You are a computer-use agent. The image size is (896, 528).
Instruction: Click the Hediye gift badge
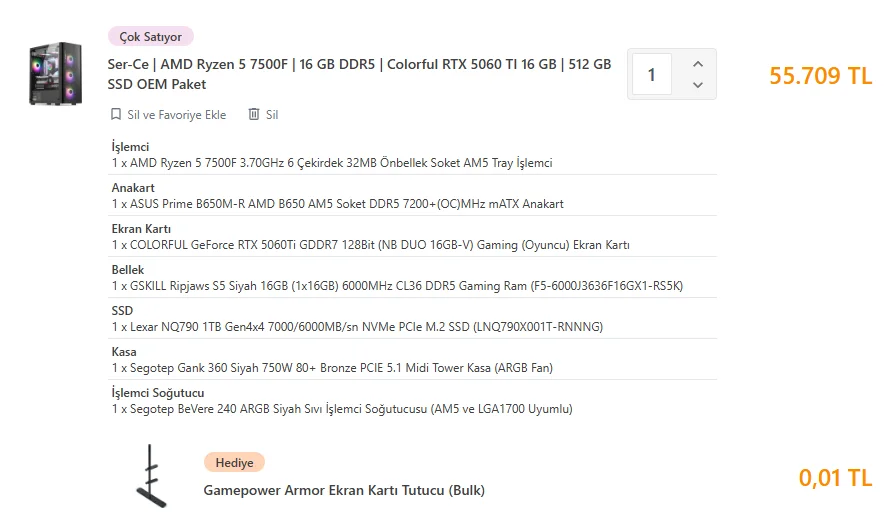pyautogui.click(x=234, y=462)
